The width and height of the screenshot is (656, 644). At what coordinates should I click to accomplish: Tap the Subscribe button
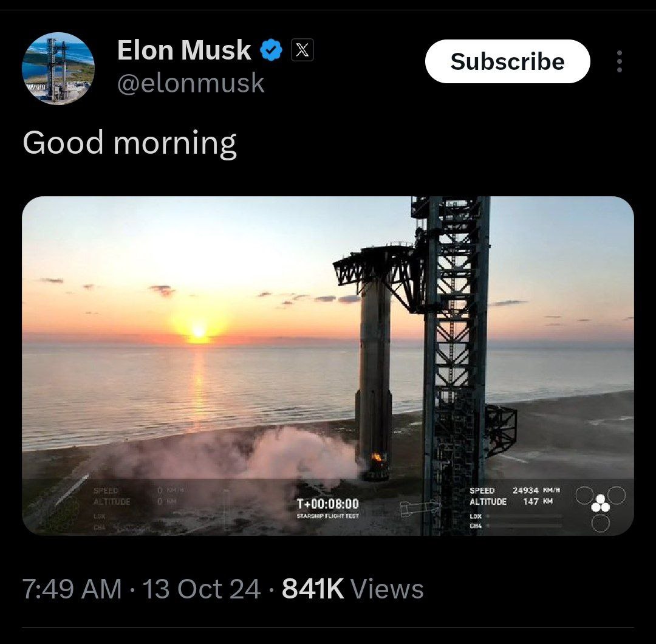(x=507, y=61)
